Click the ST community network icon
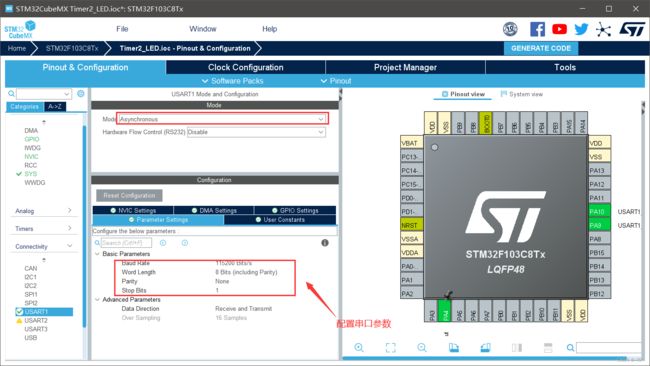 [x=604, y=29]
